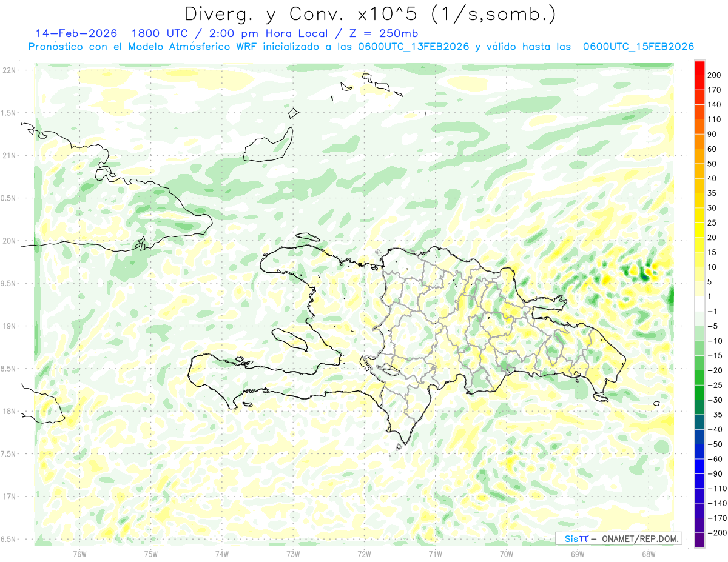Screen dimensions: 728x562
Task: Click the green colorbar swatch between -20 and -25
Action: click(699, 378)
